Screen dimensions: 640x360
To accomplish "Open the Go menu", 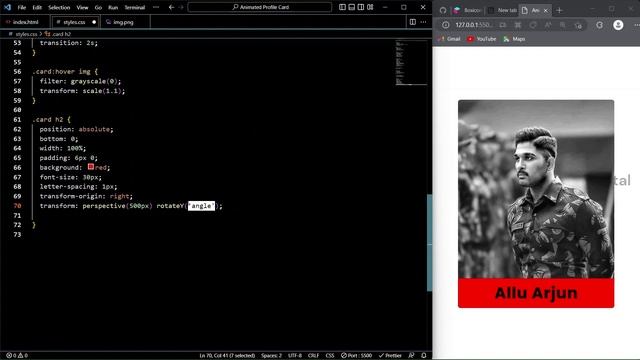I will (x=98, y=7).
